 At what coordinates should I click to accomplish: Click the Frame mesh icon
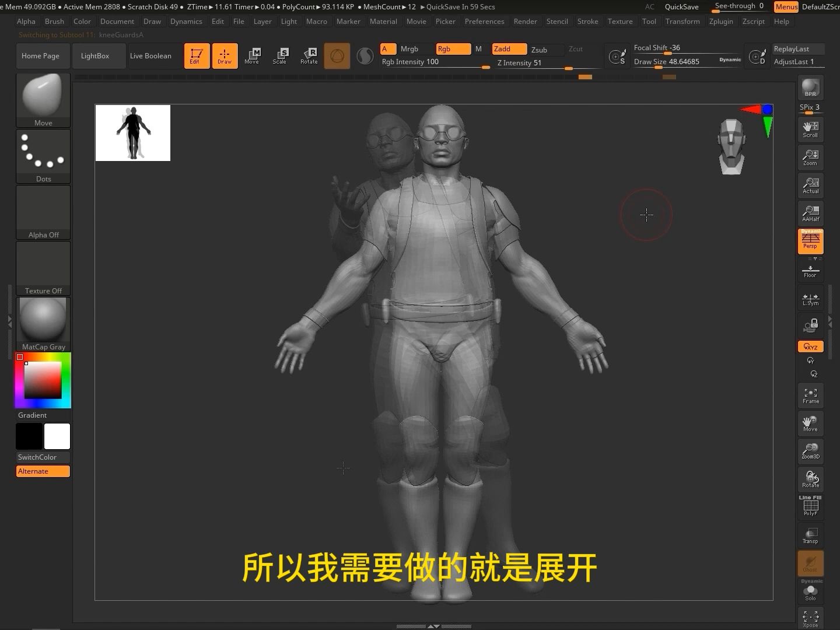810,395
